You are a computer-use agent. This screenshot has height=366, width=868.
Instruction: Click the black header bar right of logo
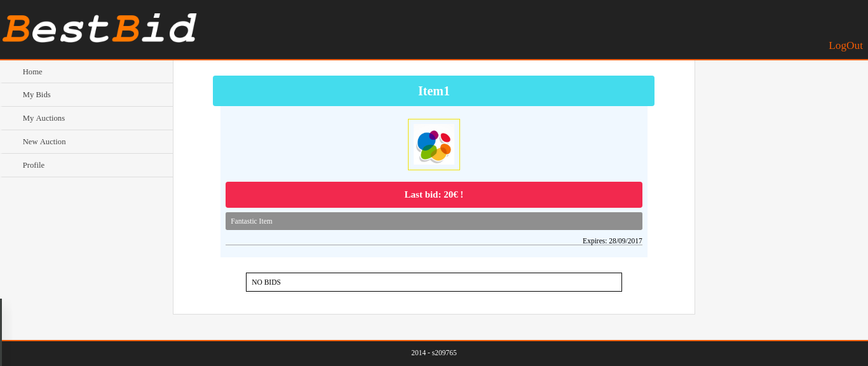click(x=508, y=30)
